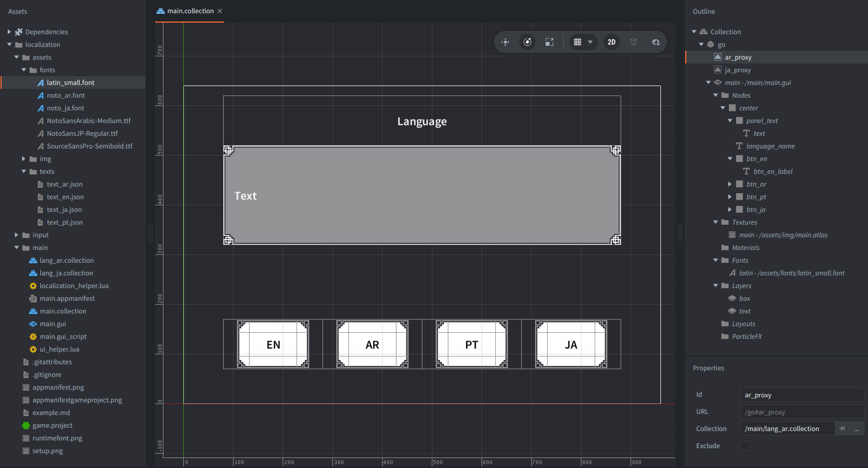Image resolution: width=868 pixels, height=468 pixels.
Task: Select the Rotate tool in viewport toolbar
Action: tap(528, 42)
